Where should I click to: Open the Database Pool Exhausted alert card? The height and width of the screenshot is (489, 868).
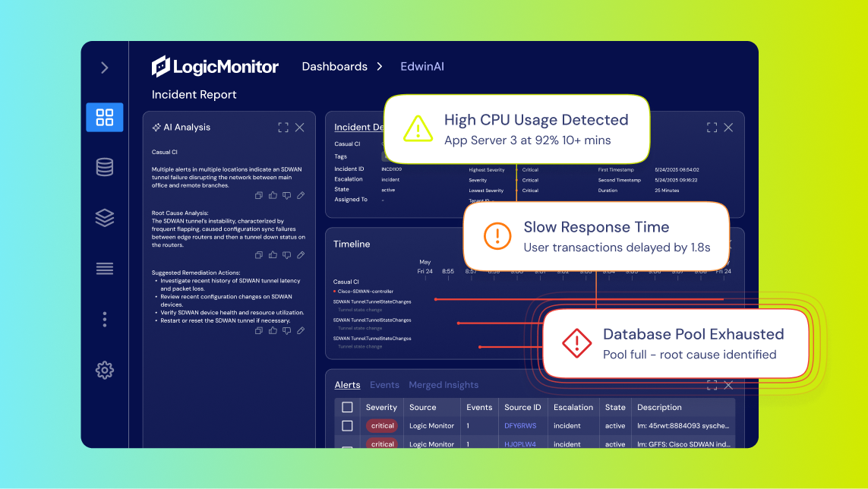pyautogui.click(x=676, y=343)
